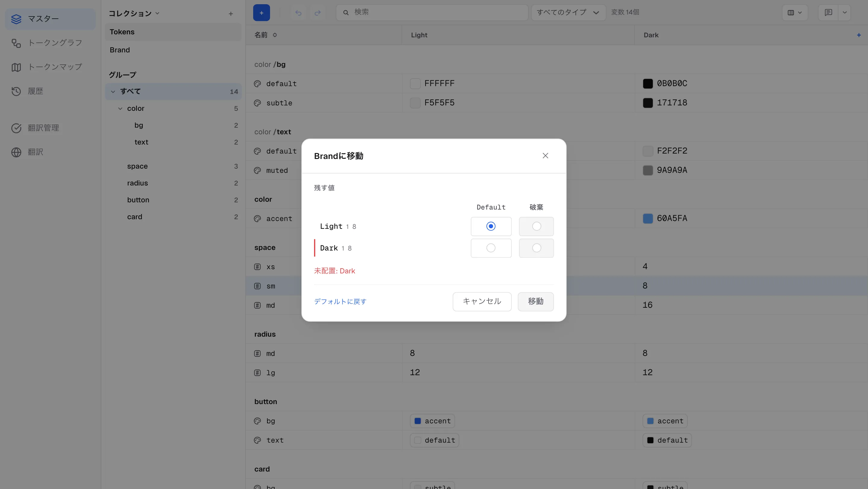Viewport: 868px width, 489px height.
Task: Select Default radio for Dark
Action: (491, 248)
